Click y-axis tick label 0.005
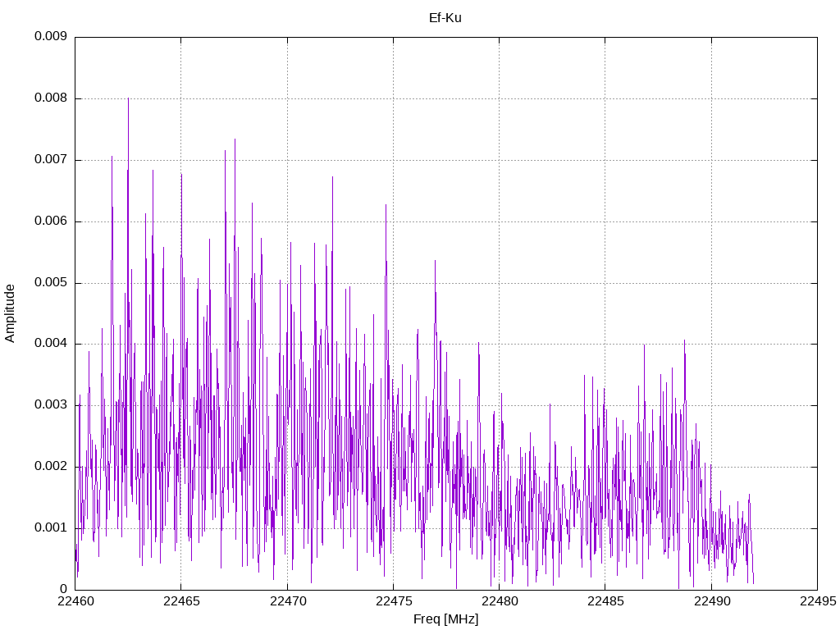The width and height of the screenshot is (840, 630). (51, 283)
